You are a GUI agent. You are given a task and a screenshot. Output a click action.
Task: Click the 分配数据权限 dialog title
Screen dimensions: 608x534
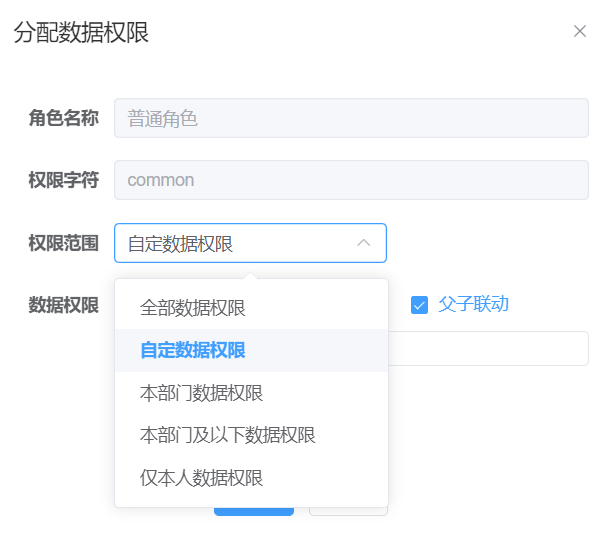[82, 33]
